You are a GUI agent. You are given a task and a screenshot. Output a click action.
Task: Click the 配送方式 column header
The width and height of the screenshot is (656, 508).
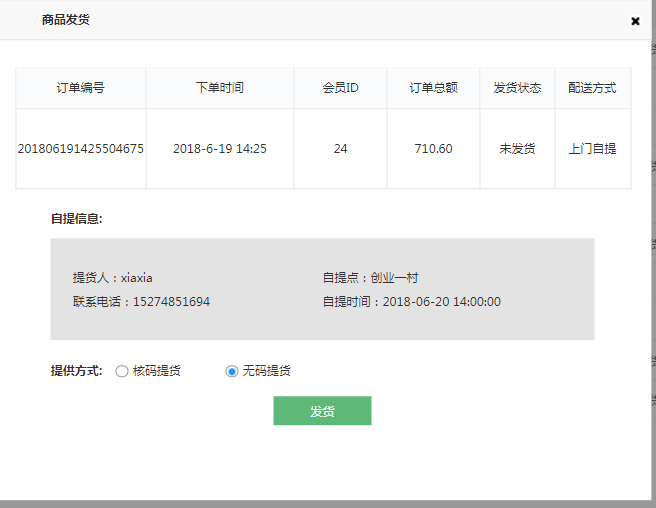[592, 88]
